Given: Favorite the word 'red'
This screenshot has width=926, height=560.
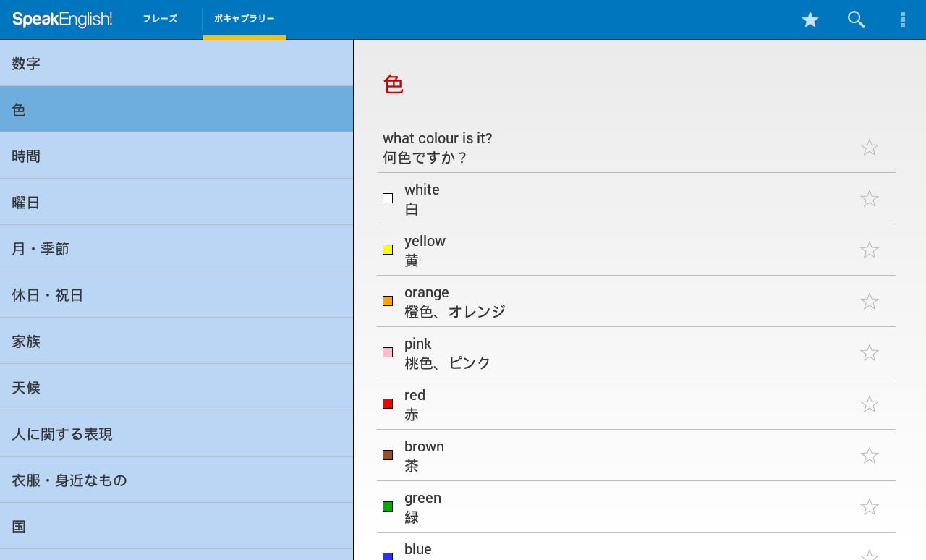Looking at the screenshot, I should (869, 404).
